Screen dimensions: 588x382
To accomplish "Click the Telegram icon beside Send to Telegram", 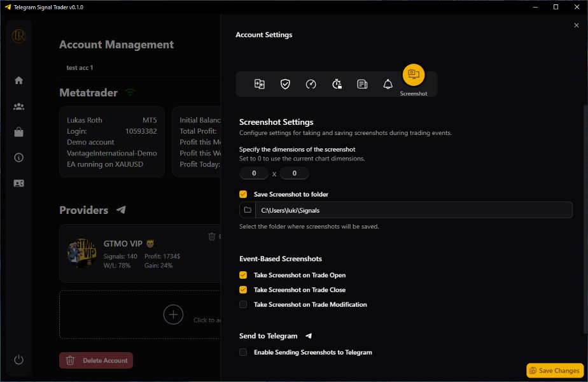I will [309, 336].
